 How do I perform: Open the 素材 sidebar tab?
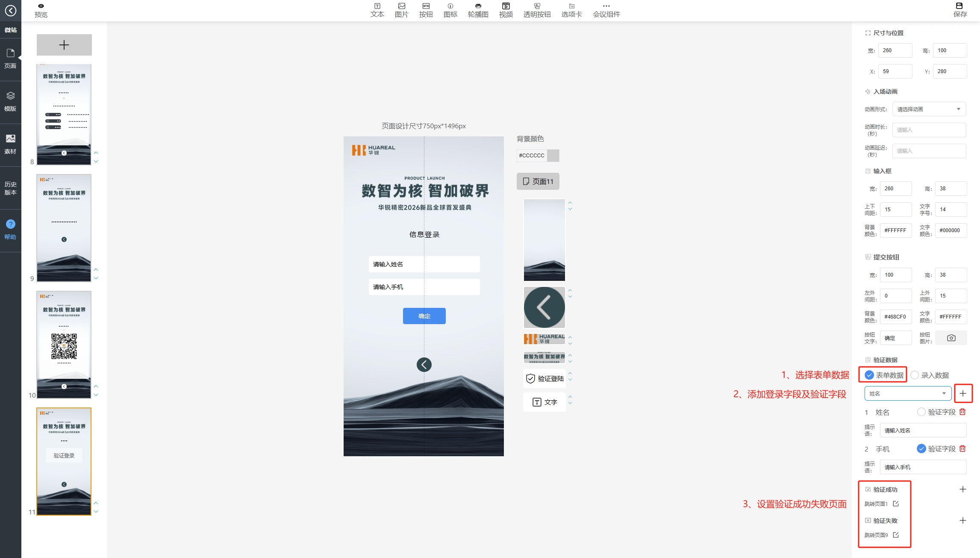point(10,144)
